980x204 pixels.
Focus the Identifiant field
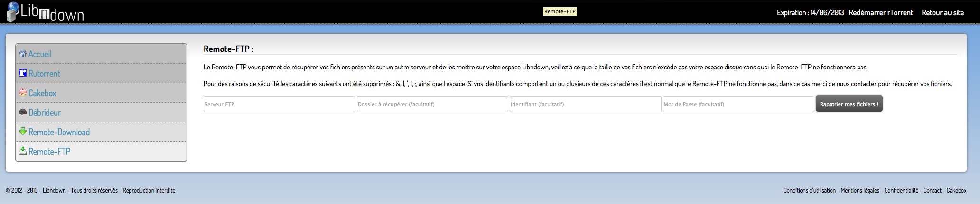(586, 104)
